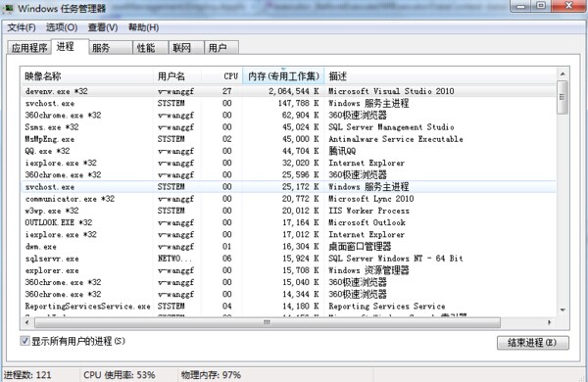Image resolution: width=588 pixels, height=382 pixels.
Task: Select 360chrome.exe using 15,040 K
Action: click(289, 282)
